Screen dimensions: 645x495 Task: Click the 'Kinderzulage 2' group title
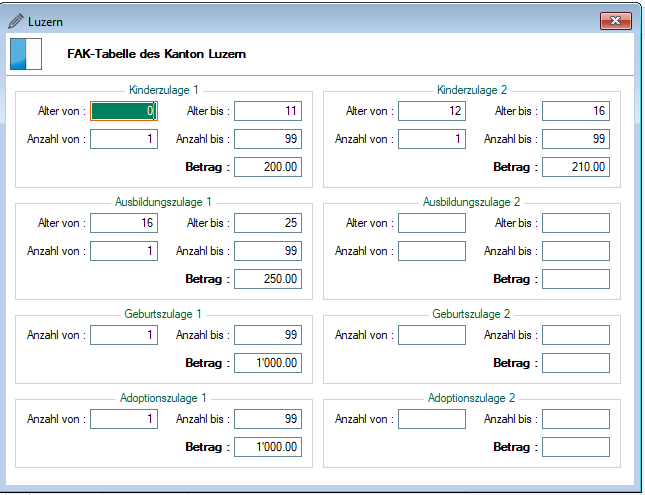coord(472,90)
